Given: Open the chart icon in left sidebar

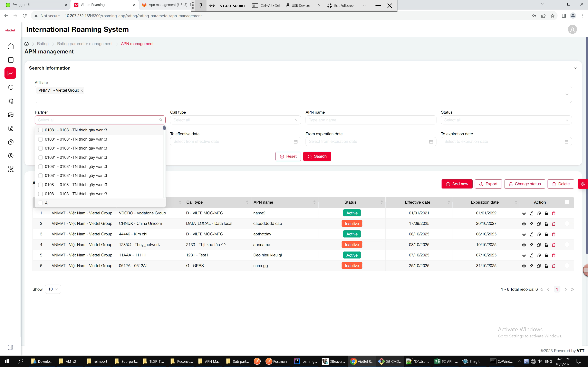Looking at the screenshot, I should coord(10,73).
